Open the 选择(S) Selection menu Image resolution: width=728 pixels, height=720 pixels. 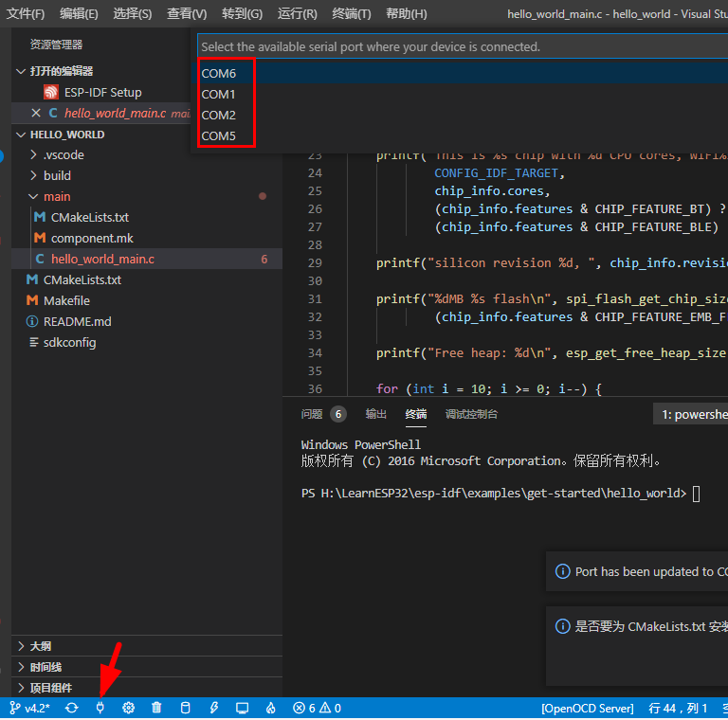pos(133,14)
